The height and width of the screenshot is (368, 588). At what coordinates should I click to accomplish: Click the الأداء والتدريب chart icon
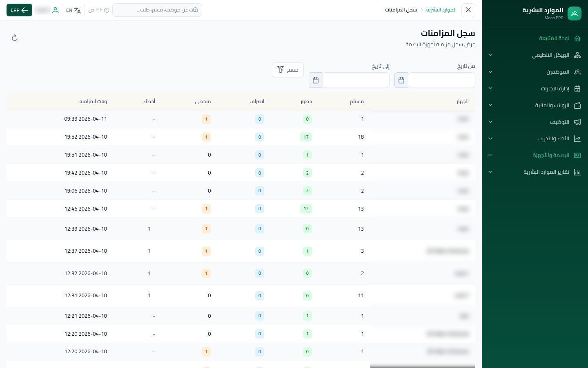pos(577,139)
